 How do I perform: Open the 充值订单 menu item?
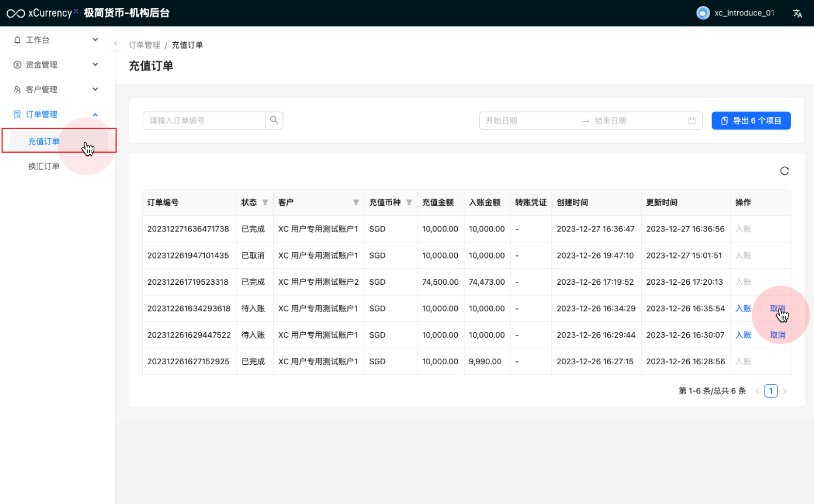59,141
